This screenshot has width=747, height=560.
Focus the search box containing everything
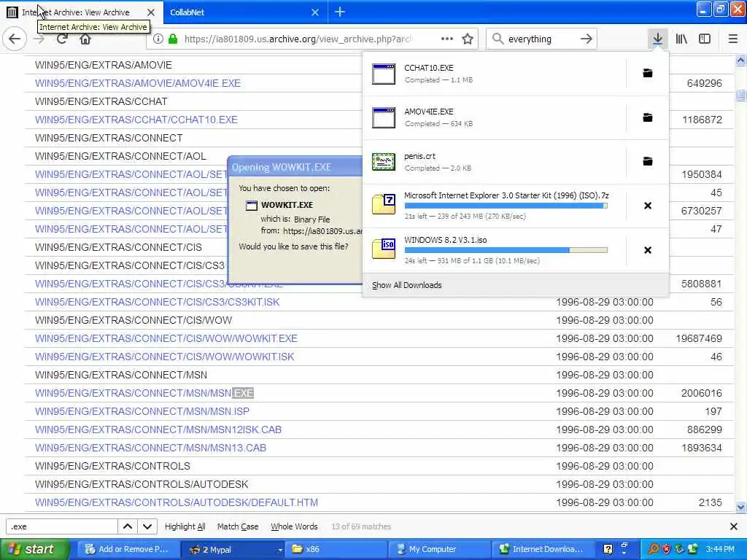coord(541,39)
